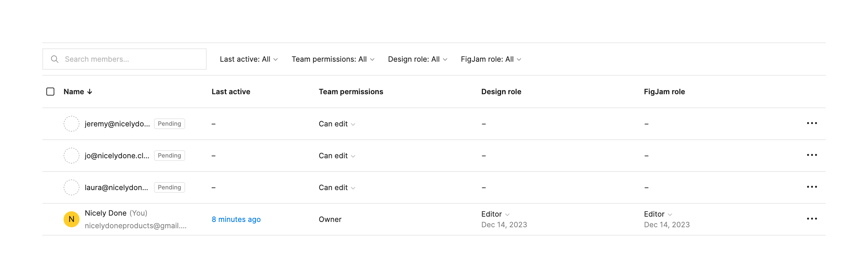Click the 8 minutes ago link

[x=236, y=220]
